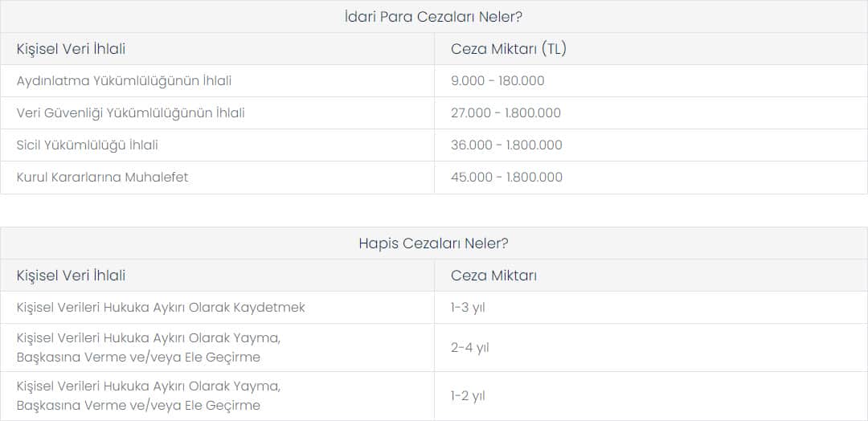This screenshot has width=868, height=421.
Task: Click the '27.000 - 1.800.000' fine amount
Action: click(506, 112)
